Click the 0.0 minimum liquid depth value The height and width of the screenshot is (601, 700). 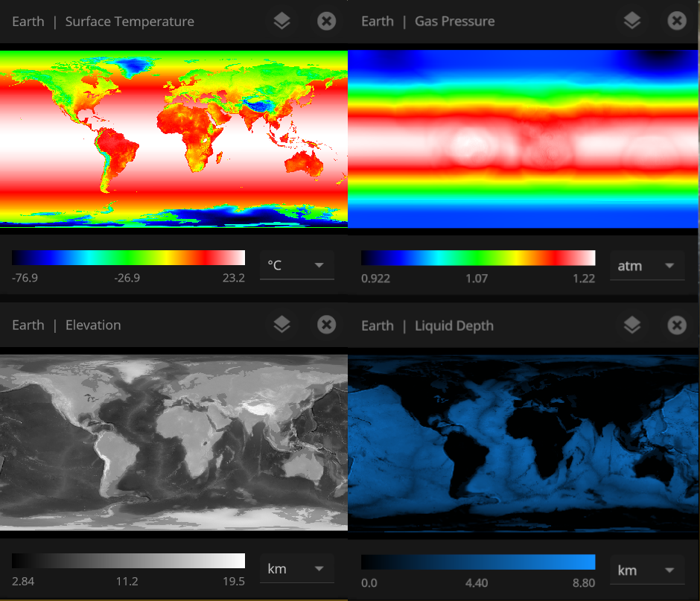369,582
